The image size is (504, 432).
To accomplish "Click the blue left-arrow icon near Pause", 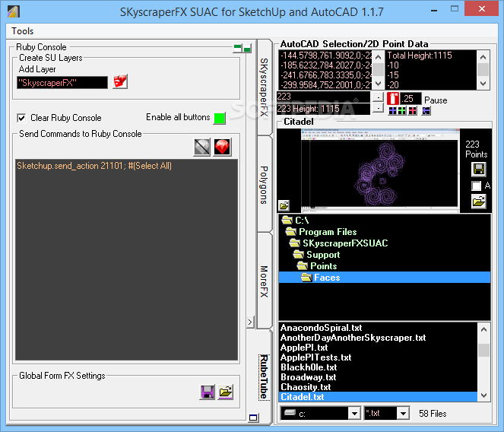I will (426, 111).
